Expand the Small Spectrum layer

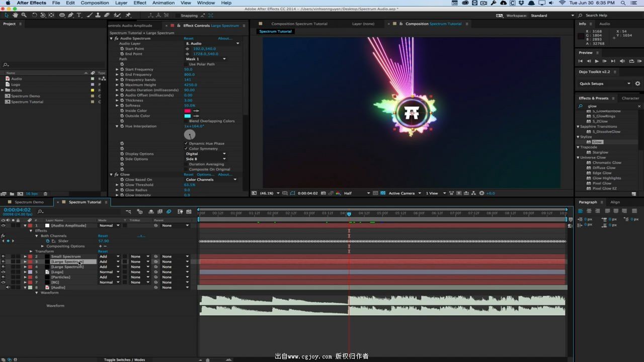coord(25,256)
